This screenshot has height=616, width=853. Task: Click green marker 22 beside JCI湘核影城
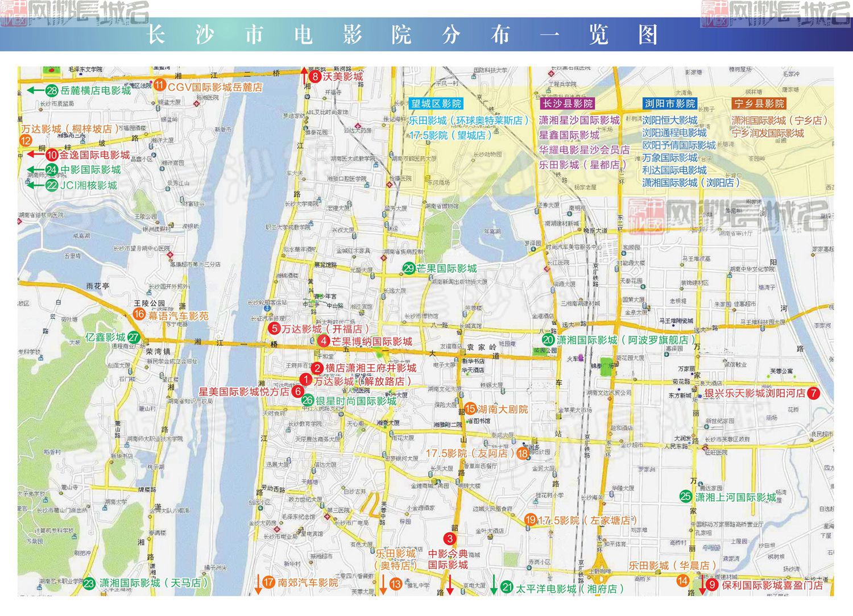pyautogui.click(x=52, y=185)
